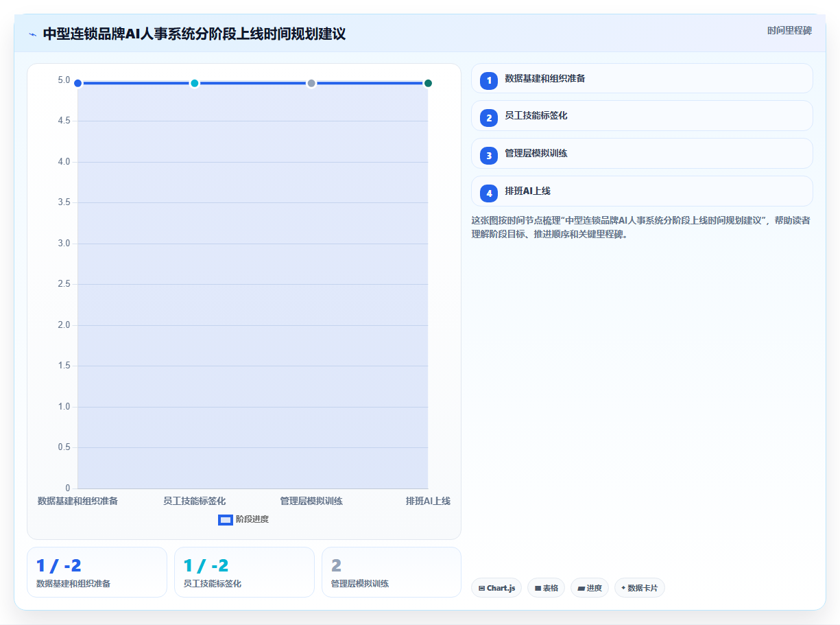Click the 时间里程碑 label in header
This screenshot has height=625, width=840.
point(789,30)
